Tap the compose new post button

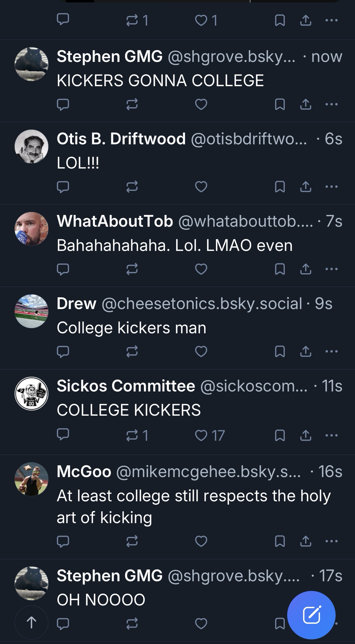311,615
